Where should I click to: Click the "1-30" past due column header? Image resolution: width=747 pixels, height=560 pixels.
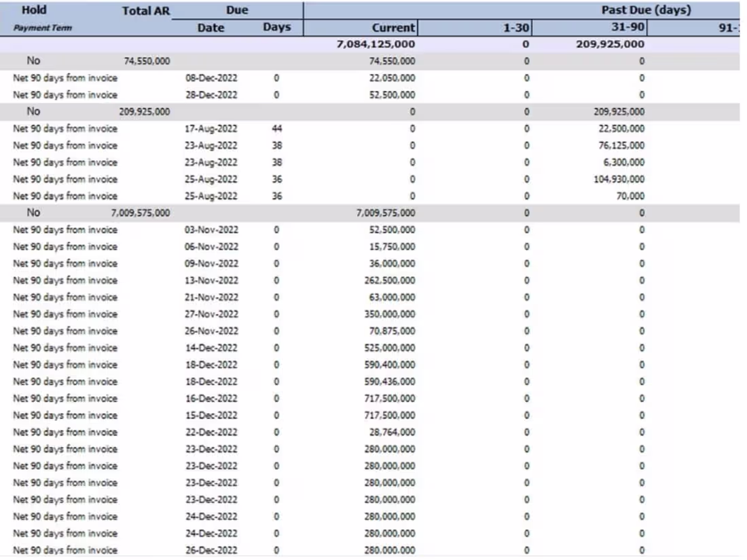click(516, 27)
